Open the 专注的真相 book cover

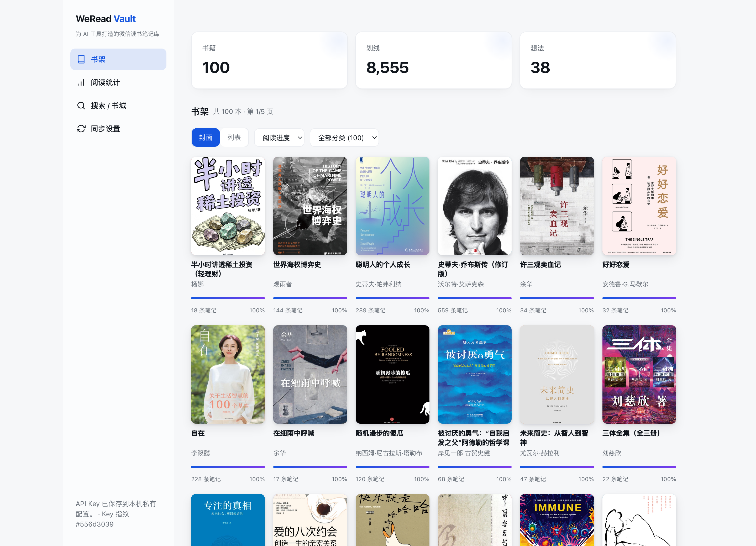tap(228, 520)
